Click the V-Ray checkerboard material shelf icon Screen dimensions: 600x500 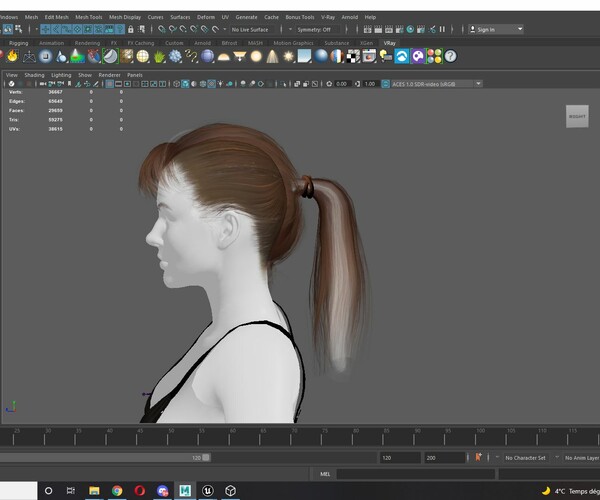pos(353,56)
